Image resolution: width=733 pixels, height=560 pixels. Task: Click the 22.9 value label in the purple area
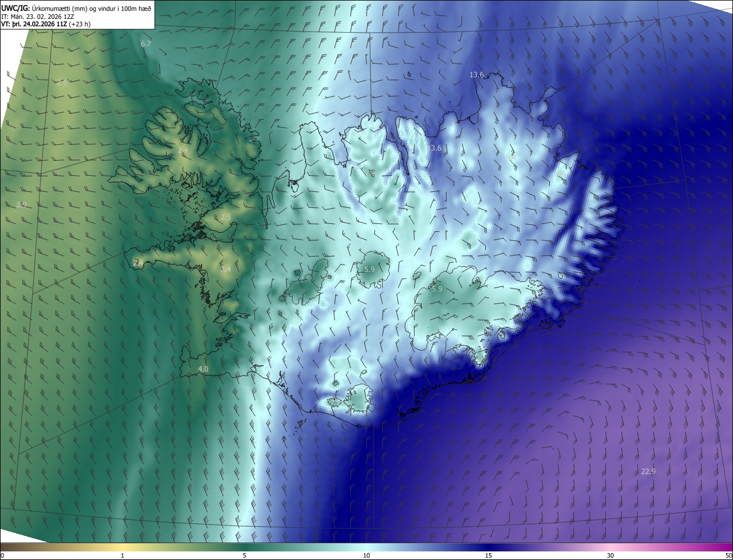click(x=648, y=471)
